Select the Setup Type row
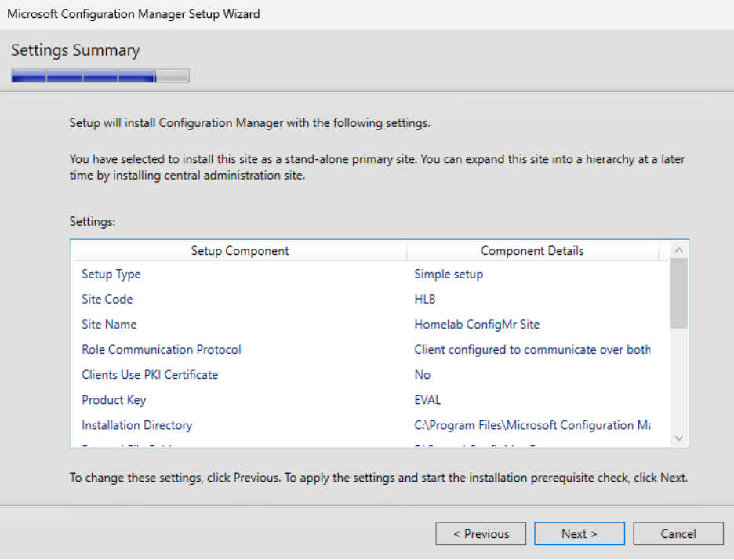Screen dimensions: 734x560 point(111,274)
